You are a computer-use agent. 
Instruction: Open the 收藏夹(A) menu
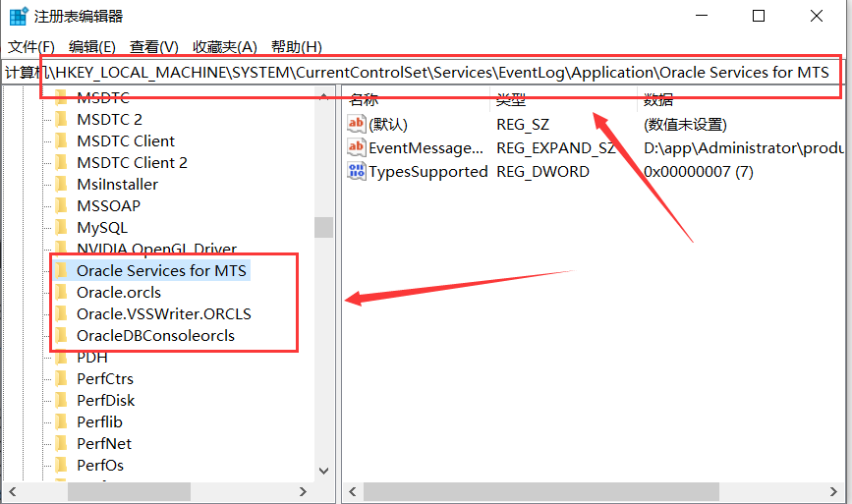224,47
